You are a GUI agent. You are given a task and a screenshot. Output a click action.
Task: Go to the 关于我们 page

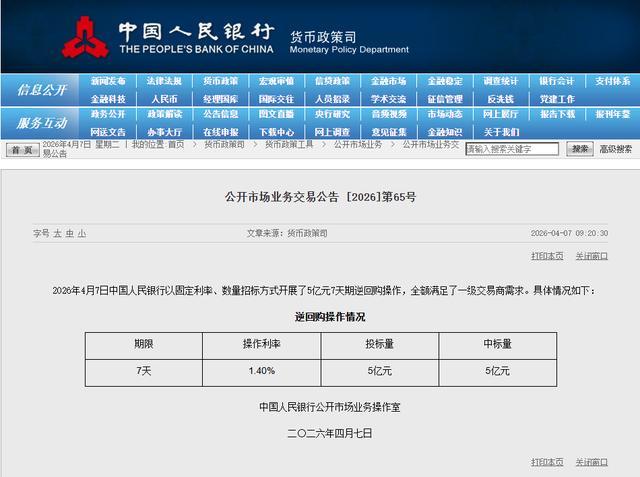(x=501, y=132)
